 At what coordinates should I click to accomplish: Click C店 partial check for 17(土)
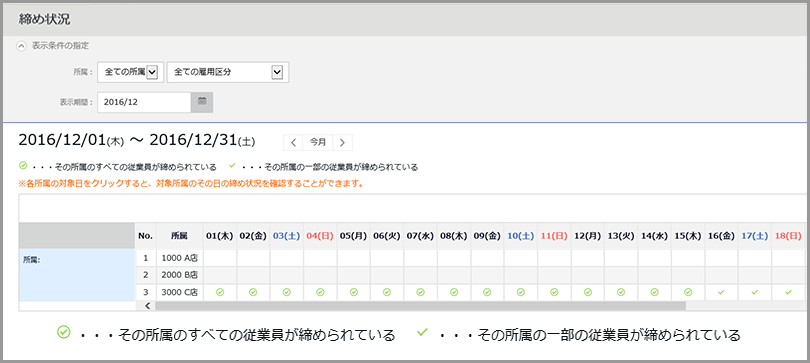click(x=755, y=292)
